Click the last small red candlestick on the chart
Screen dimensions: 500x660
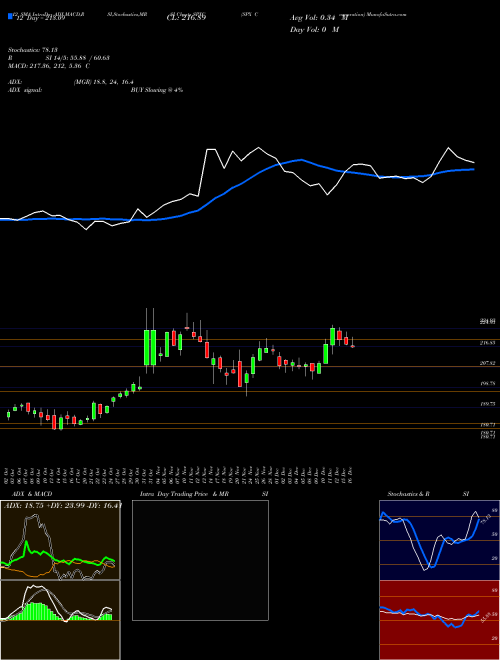[353, 346]
